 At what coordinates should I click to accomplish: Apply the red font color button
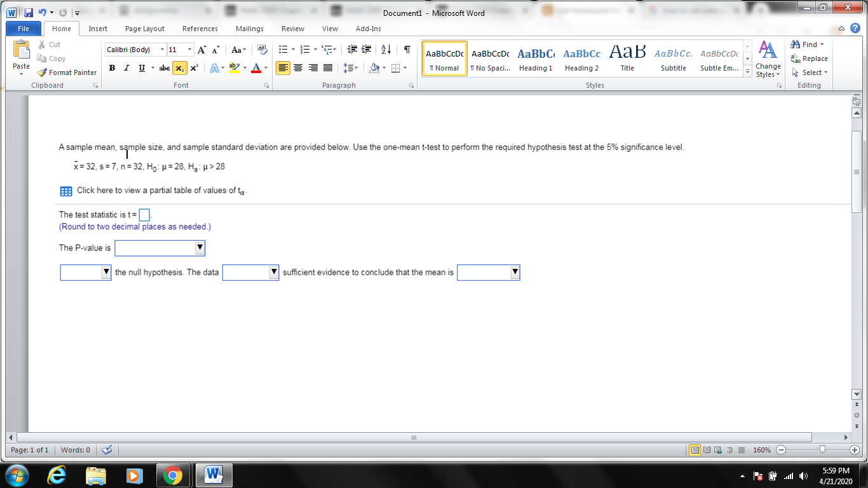point(256,67)
